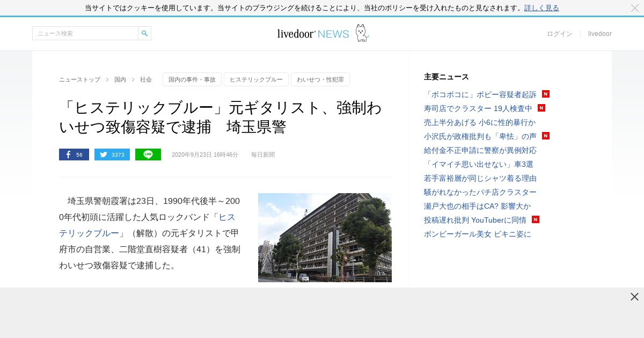This screenshot has height=338, width=644.
Task: Open 詳しく見る cookie policy link
Action: (x=541, y=8)
